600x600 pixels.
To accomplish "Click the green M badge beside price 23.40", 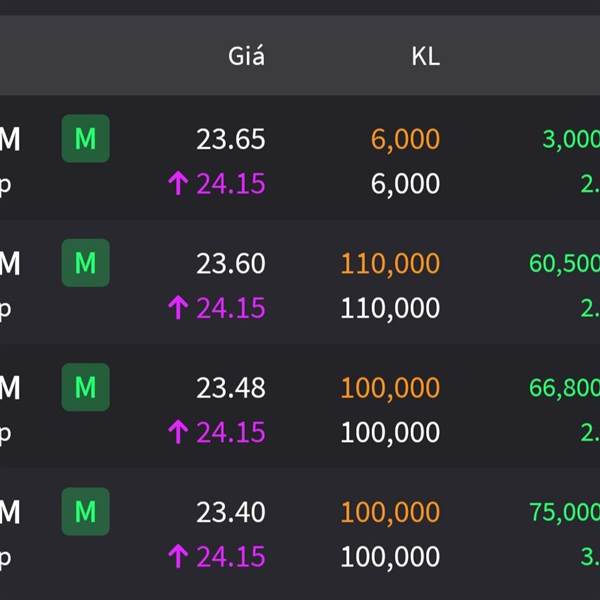I will tap(85, 512).
